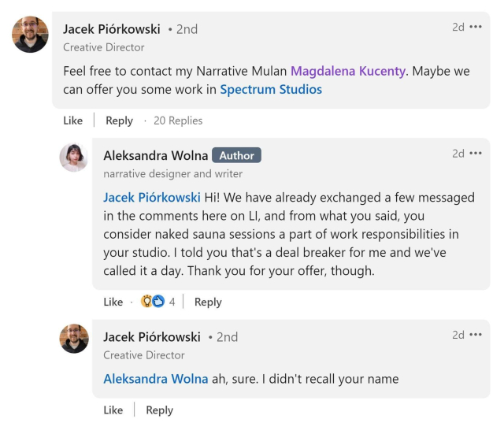Screen dimensions: 504x423
Task: View the reaction count of 4
Action: point(172,302)
